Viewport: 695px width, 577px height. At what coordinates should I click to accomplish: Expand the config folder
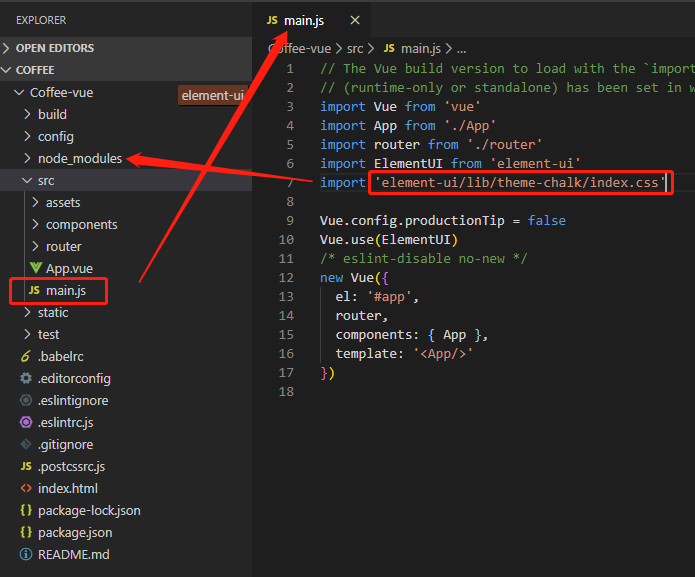55,136
